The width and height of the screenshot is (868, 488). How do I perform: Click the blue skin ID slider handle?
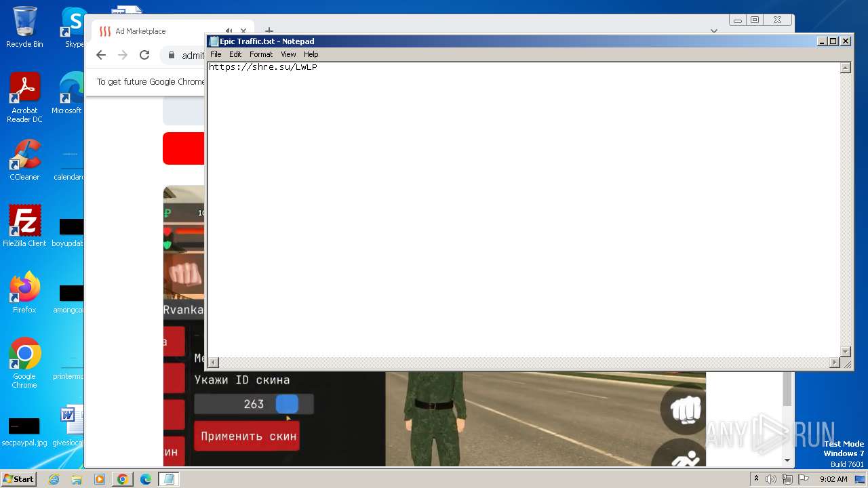pyautogui.click(x=287, y=404)
